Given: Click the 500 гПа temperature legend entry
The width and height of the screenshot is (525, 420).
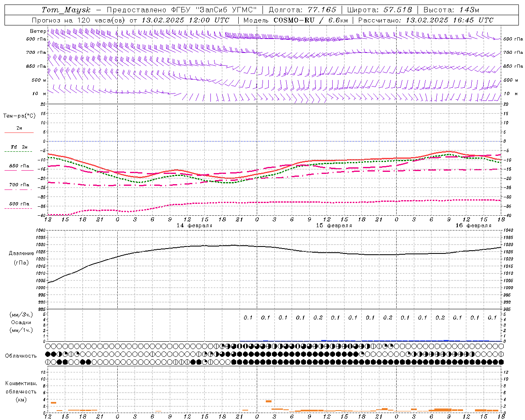Looking at the screenshot, I should tap(19, 204).
